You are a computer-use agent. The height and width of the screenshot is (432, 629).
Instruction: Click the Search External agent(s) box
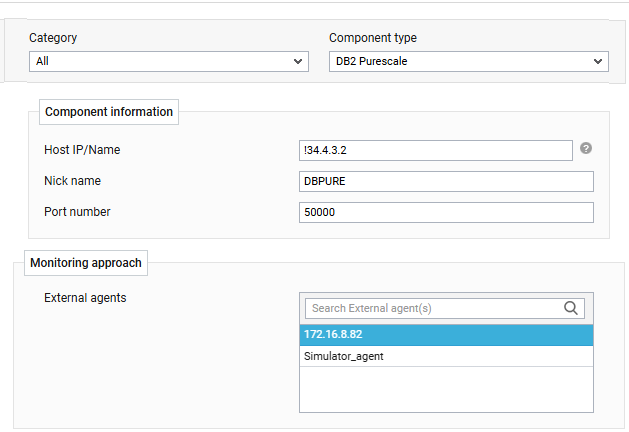[x=432, y=308]
